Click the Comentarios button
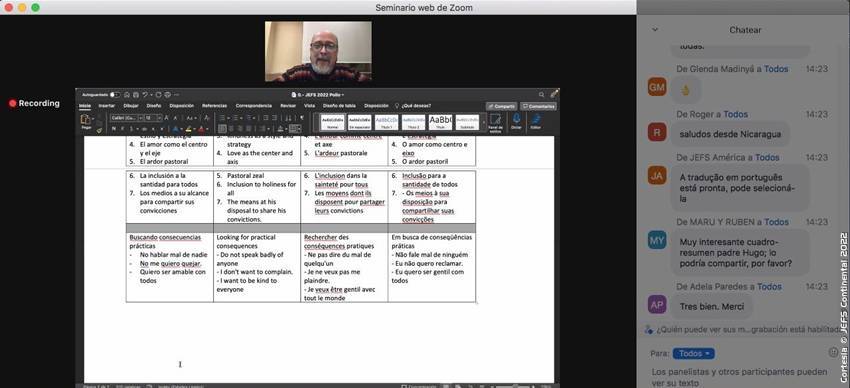The image size is (850, 388). 538,106
